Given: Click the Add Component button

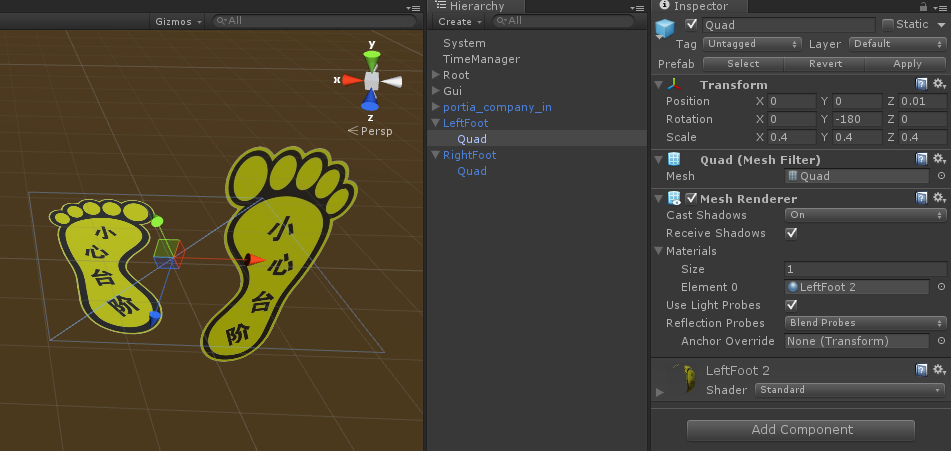Looking at the screenshot, I should click(801, 430).
